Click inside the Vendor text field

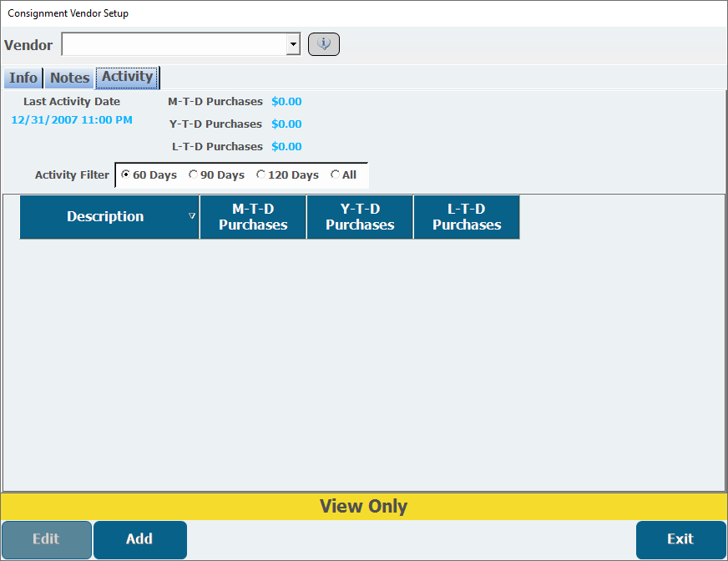[x=174, y=44]
